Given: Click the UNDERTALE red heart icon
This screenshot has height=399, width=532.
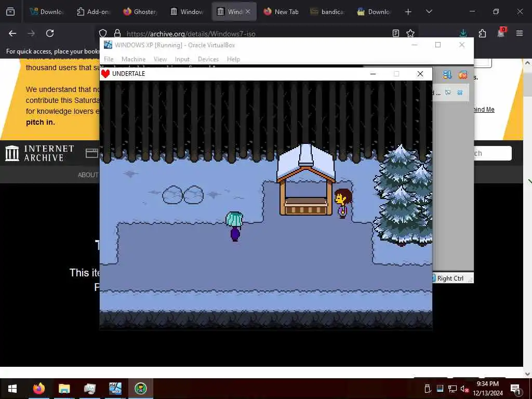Looking at the screenshot, I should click(105, 74).
